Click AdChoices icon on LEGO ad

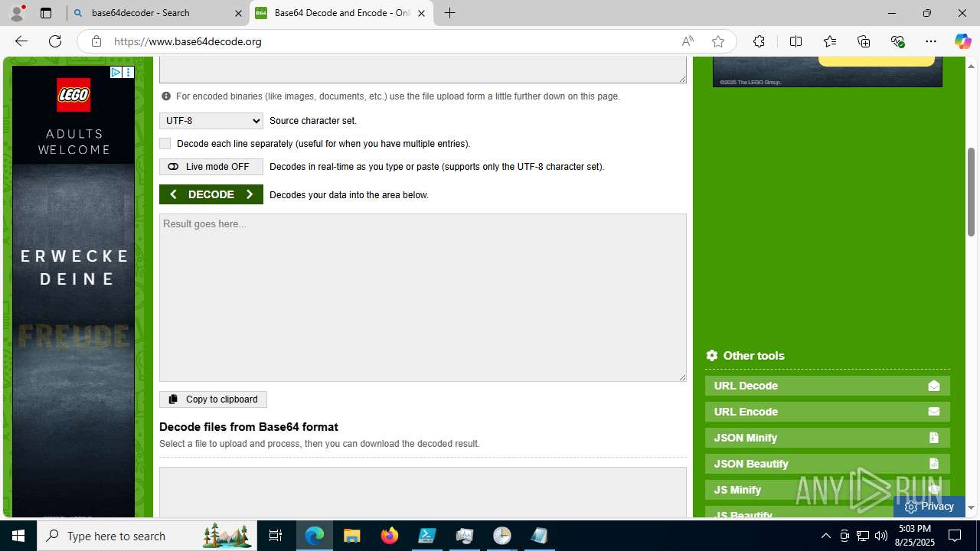pos(116,72)
